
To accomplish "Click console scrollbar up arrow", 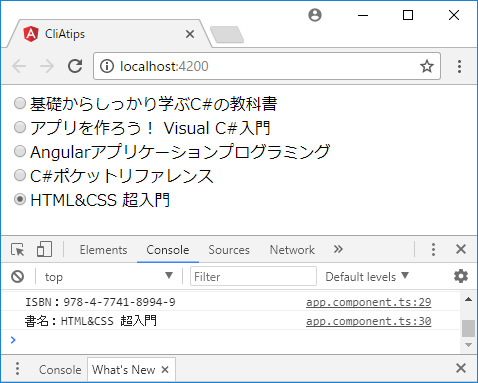I will [468, 299].
